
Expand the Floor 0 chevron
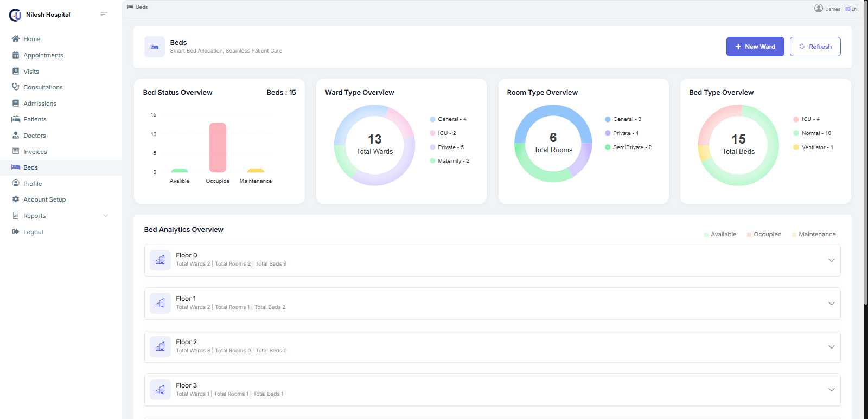pyautogui.click(x=831, y=260)
